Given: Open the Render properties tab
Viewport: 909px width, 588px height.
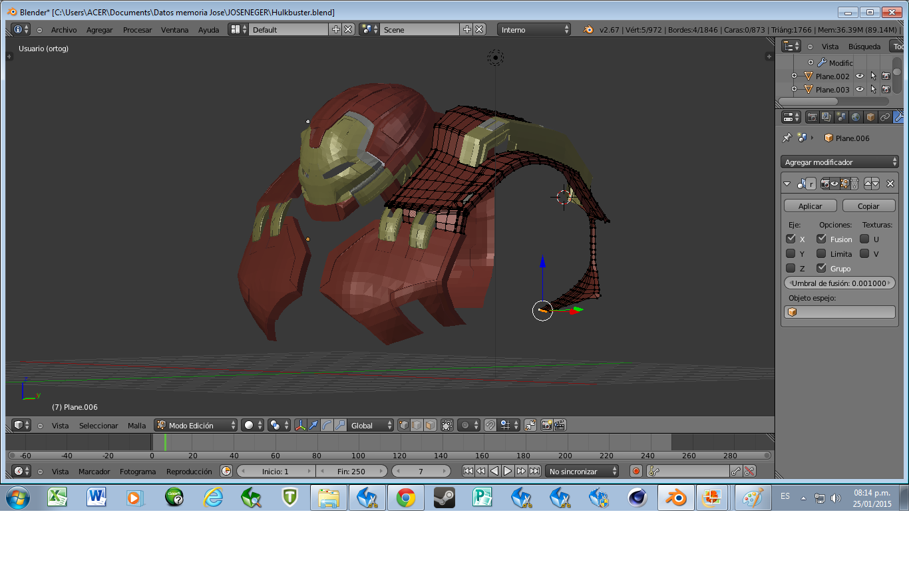Looking at the screenshot, I should (x=812, y=117).
